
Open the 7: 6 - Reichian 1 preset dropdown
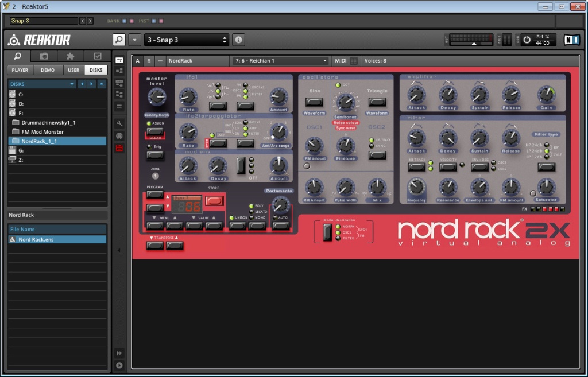coord(280,61)
